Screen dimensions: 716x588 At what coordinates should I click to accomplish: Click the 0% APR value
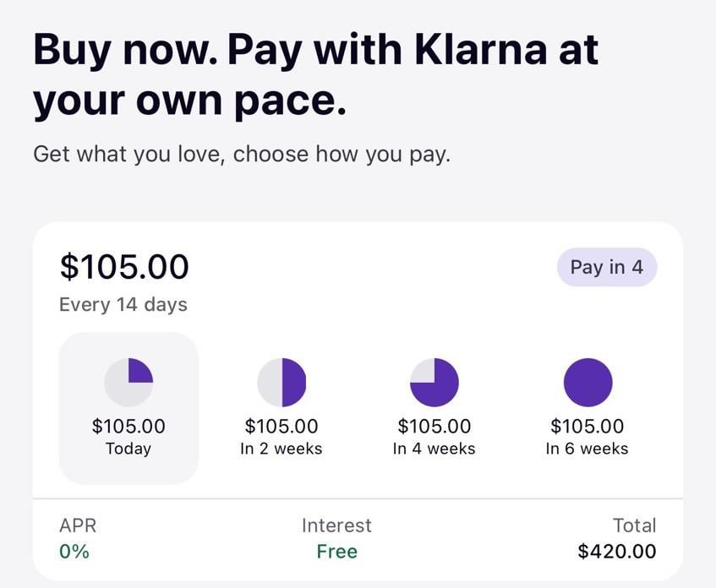tap(74, 552)
